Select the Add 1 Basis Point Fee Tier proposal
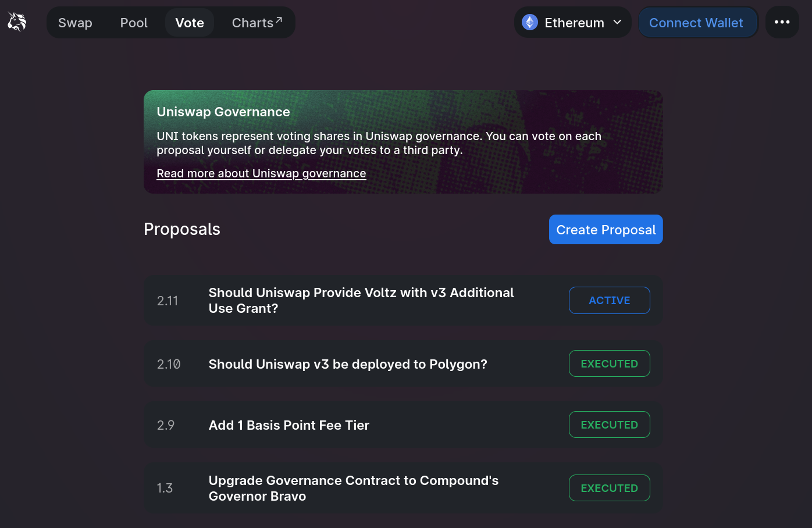Screen dimensions: 812x528 click(289, 425)
